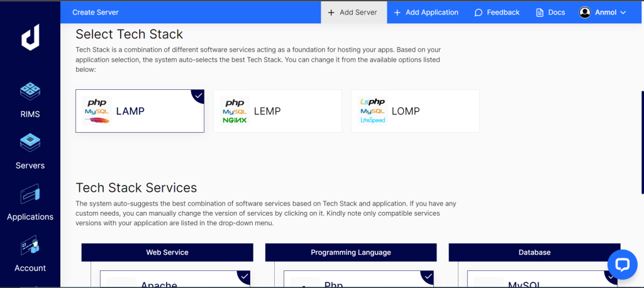
Task: Click the RIMS icon in sidebar
Action: point(30,92)
